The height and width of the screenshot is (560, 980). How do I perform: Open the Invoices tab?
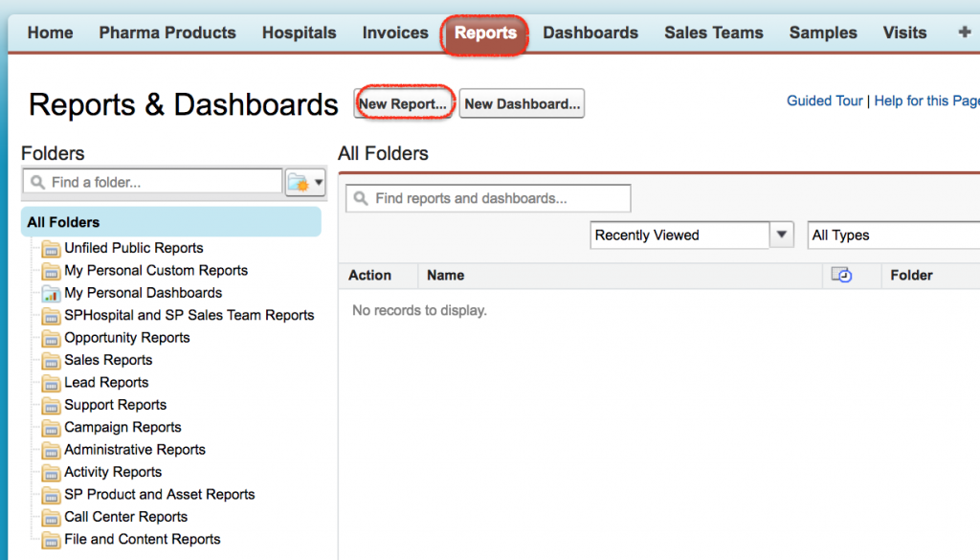394,32
